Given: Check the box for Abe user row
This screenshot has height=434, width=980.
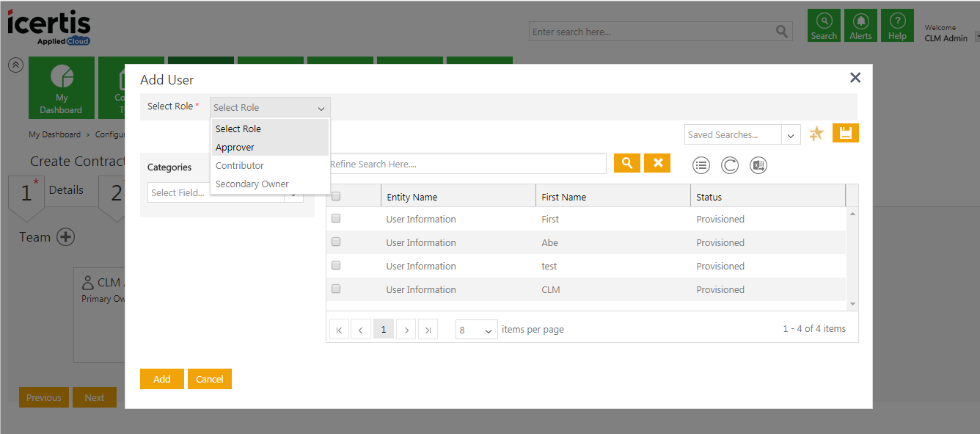Looking at the screenshot, I should click(x=336, y=242).
